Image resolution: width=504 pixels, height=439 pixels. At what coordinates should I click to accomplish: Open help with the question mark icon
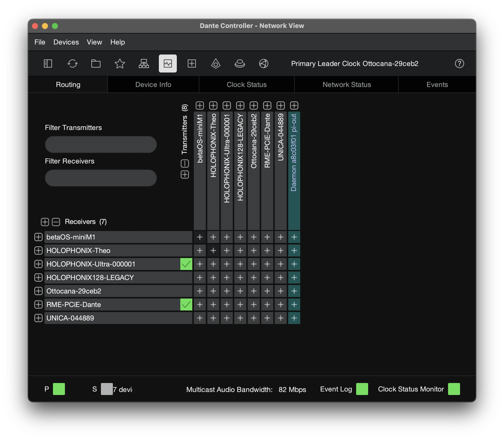coord(460,63)
